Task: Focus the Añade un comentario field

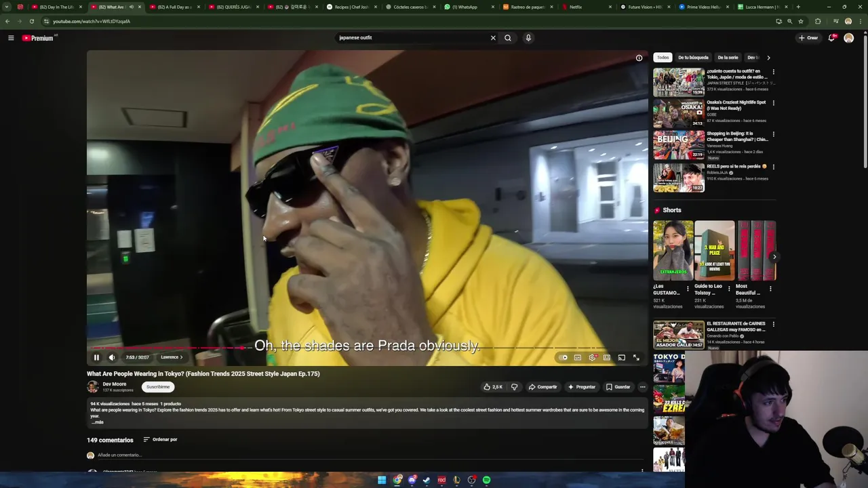Action: pyautogui.click(x=370, y=455)
